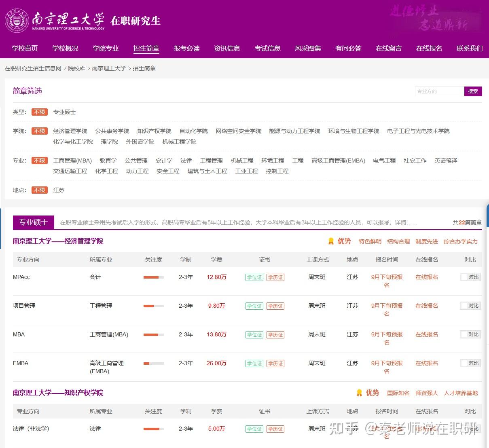The image size is (489, 448).
Task: Open 资讯信息 navigation item
Action: coord(227,48)
